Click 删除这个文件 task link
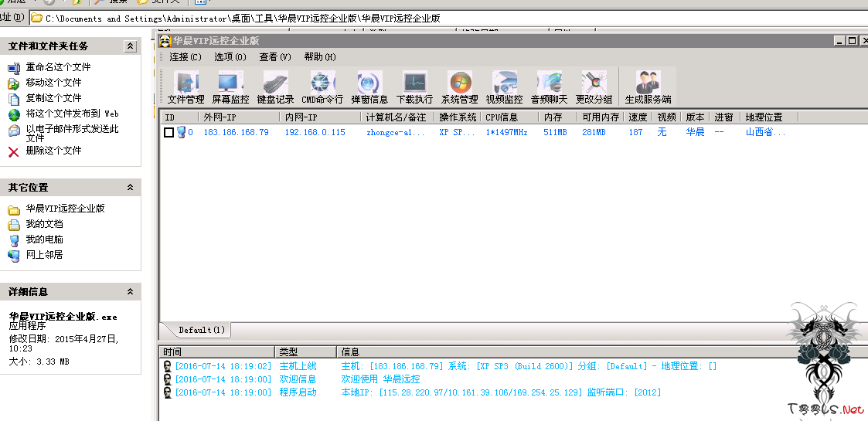The width and height of the screenshot is (868, 421). point(53,151)
